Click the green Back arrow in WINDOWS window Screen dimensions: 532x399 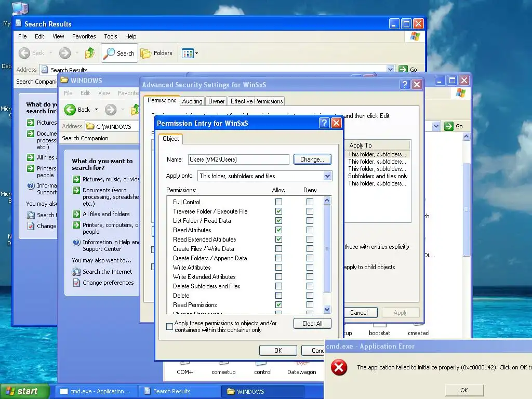coord(70,110)
